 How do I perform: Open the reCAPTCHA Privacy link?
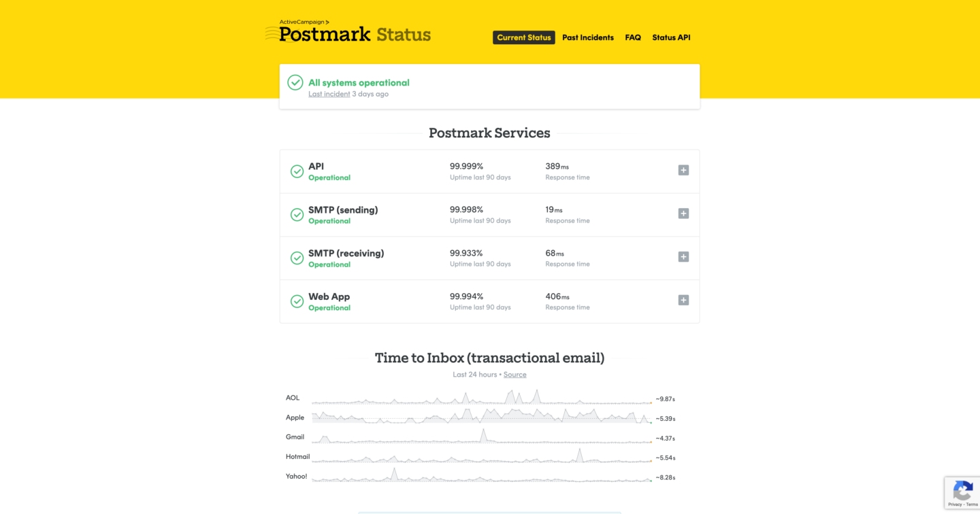click(955, 504)
